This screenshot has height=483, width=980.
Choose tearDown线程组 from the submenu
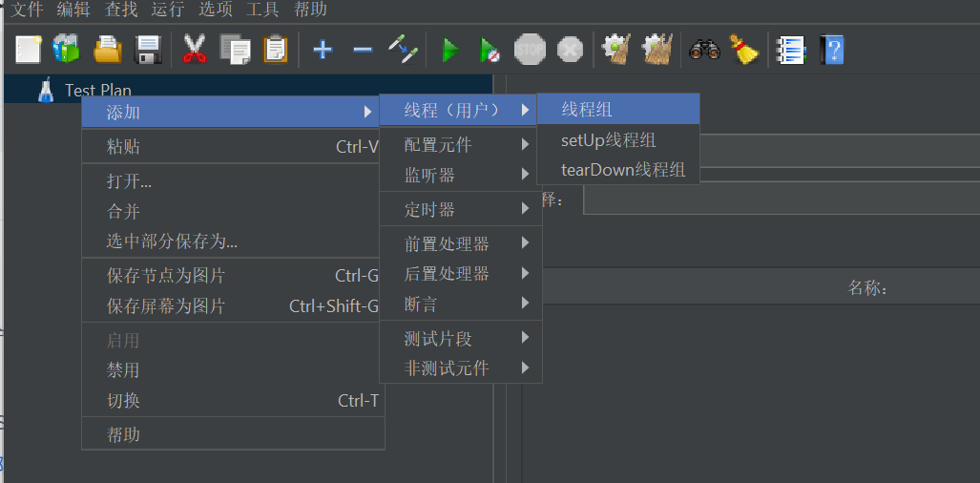coord(618,169)
